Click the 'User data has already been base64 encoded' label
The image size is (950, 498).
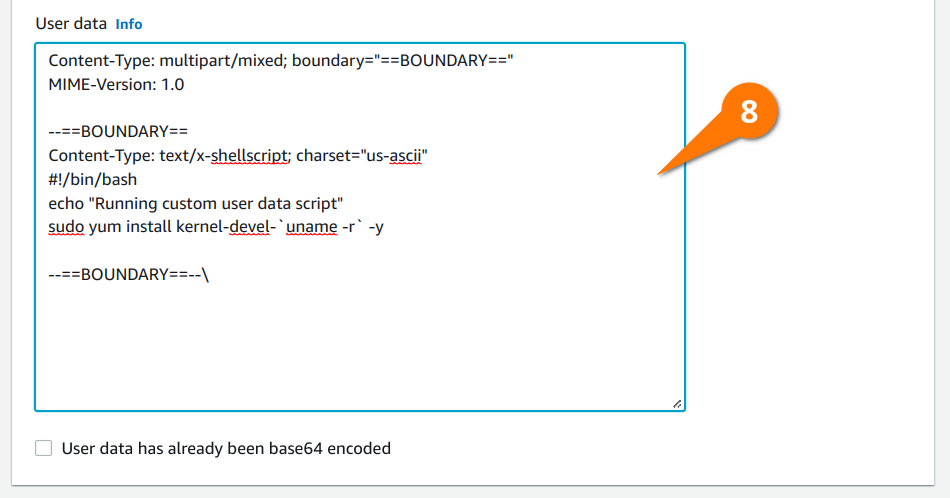pyautogui.click(x=226, y=448)
